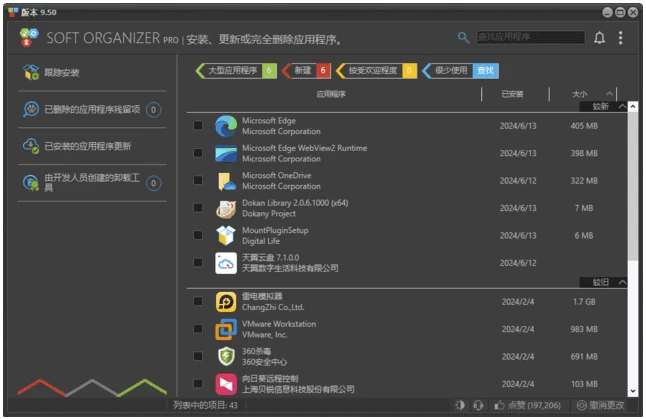Screen dimensions: 646x419
Task: Click the Dokan Library app icon
Action: (x=226, y=209)
